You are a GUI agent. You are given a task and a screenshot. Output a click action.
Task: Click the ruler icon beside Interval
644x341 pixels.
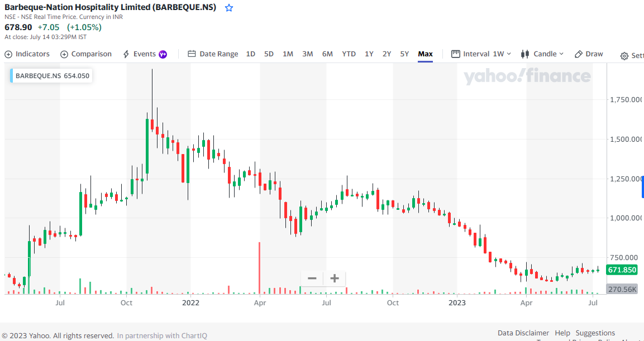tap(455, 54)
